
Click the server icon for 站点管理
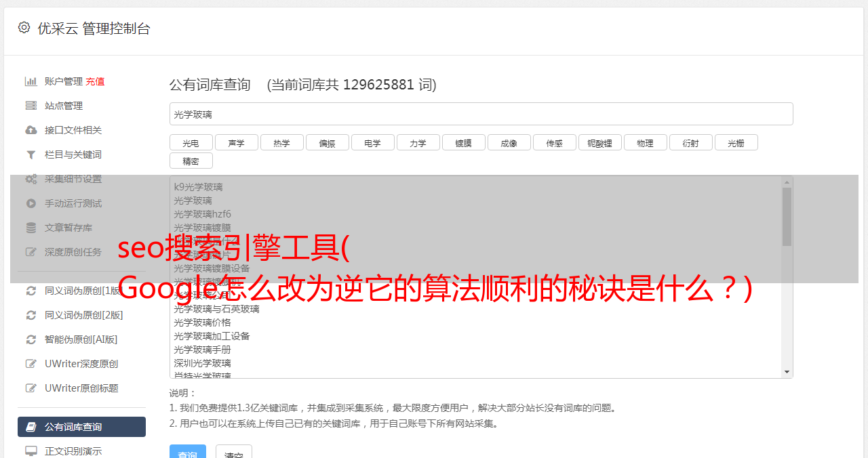coord(31,106)
